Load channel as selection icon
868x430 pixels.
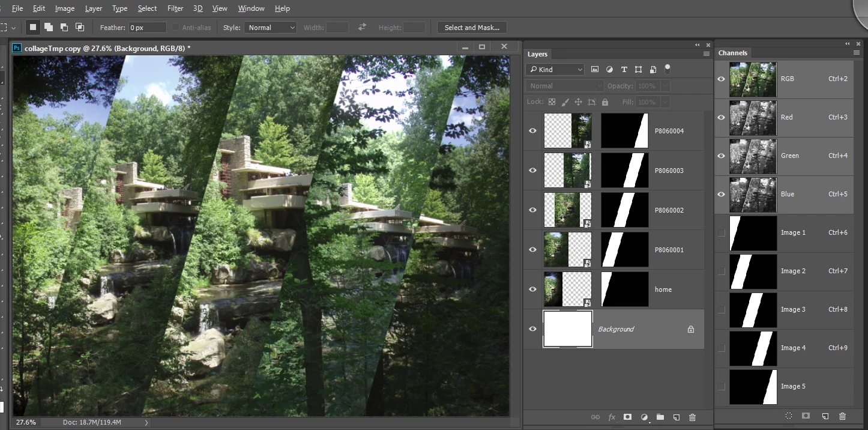[789, 416]
